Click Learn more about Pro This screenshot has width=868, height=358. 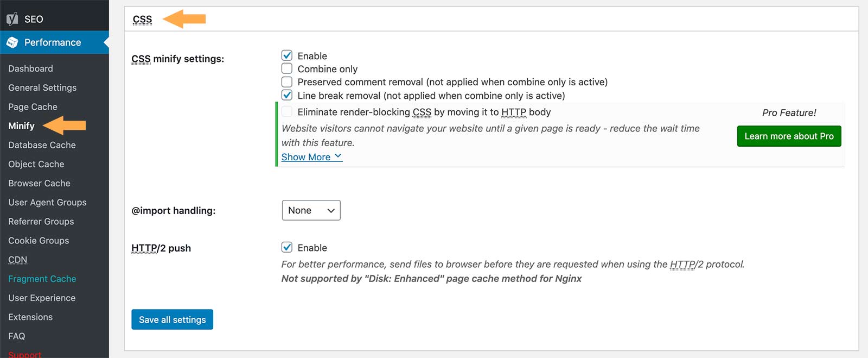789,136
